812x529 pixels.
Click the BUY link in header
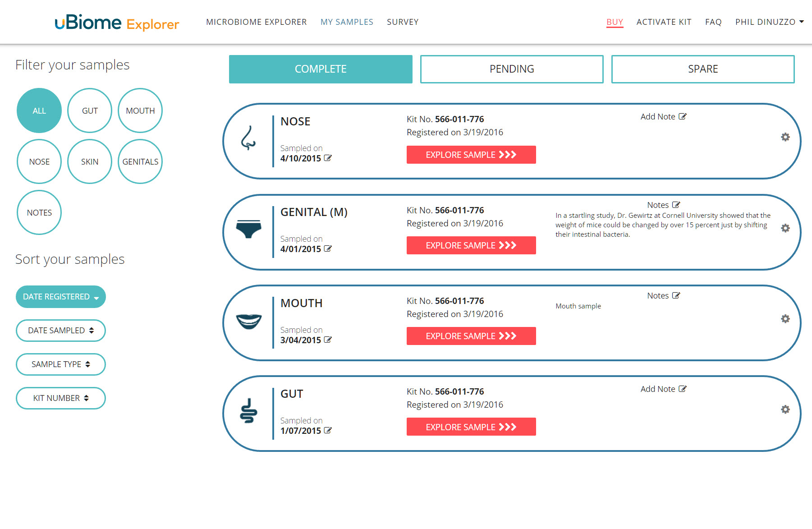click(614, 22)
